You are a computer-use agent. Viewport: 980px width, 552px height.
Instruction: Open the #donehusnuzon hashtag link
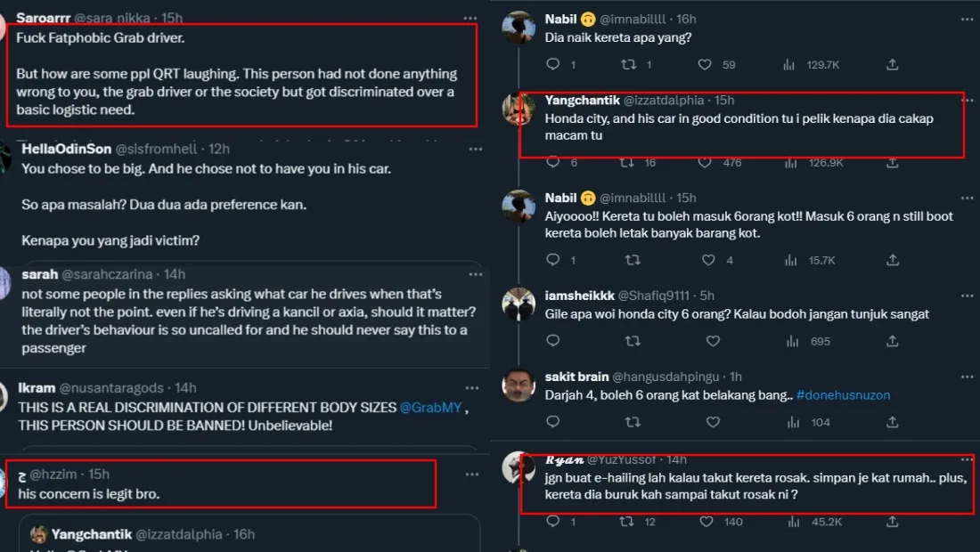pyautogui.click(x=843, y=395)
